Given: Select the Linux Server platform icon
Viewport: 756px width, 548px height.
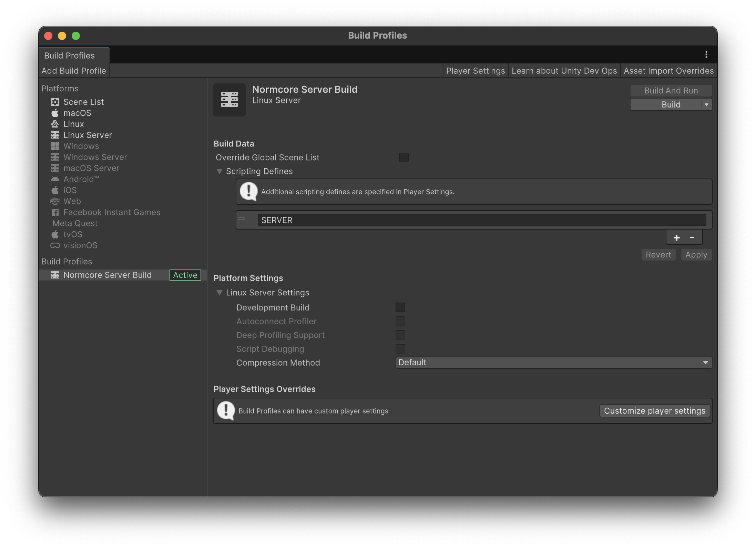Looking at the screenshot, I should [x=55, y=135].
